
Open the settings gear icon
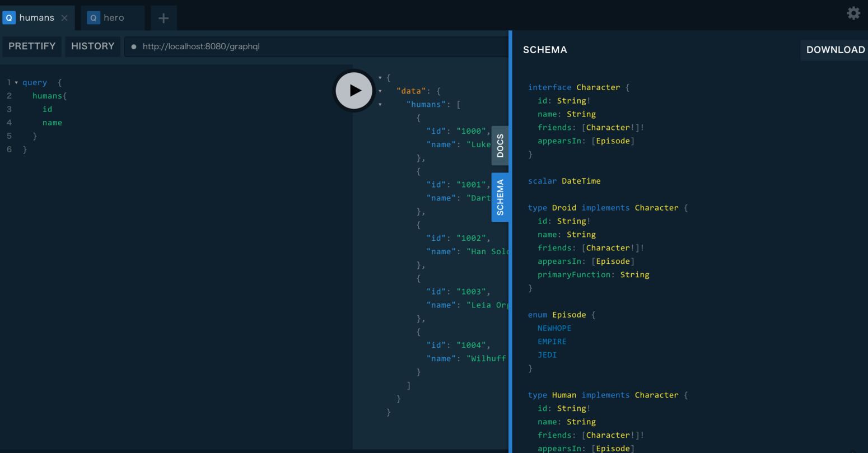click(853, 13)
